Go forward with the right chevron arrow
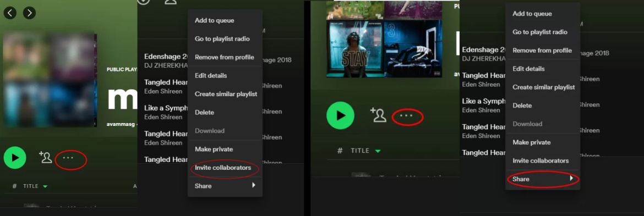Screen dimensions: 644x216 click(29, 13)
